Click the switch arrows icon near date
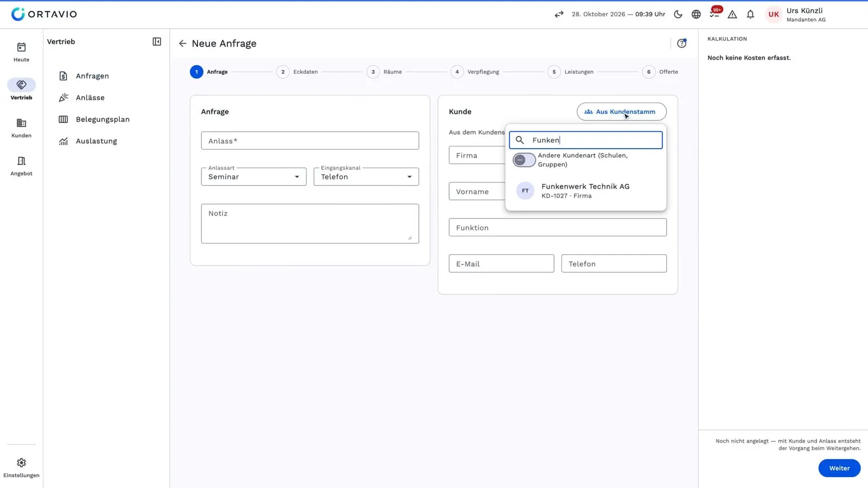Image resolution: width=868 pixels, height=488 pixels. pos(559,15)
